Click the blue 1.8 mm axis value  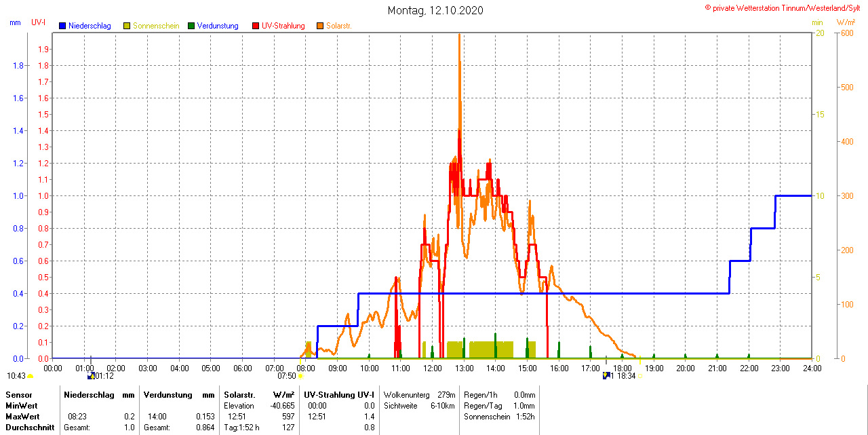point(19,65)
